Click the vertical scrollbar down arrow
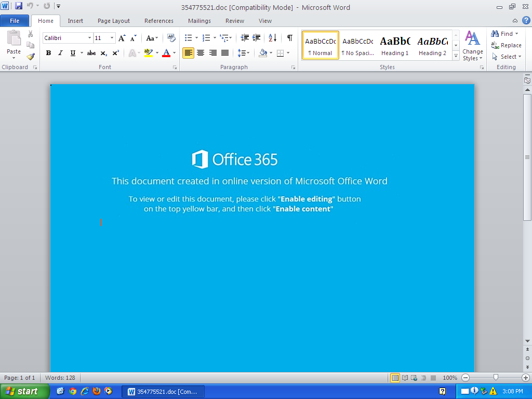Screen dimensions: 532x399 tap(527, 341)
